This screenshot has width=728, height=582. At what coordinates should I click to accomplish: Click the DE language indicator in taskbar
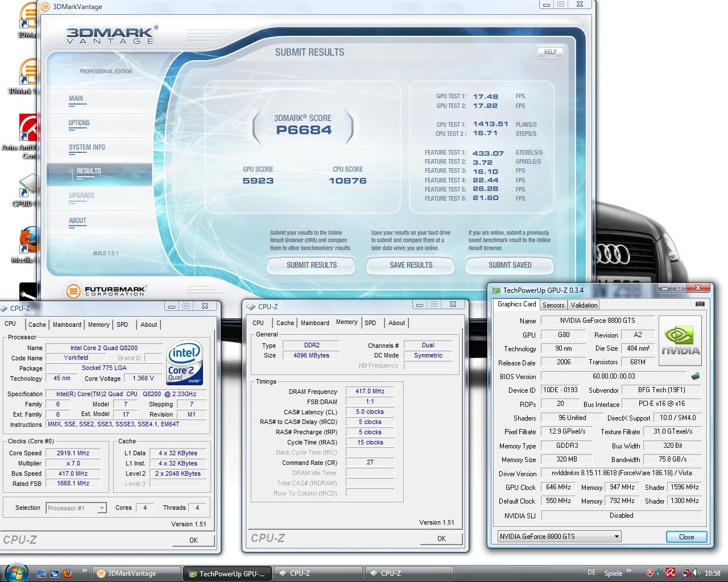point(591,573)
